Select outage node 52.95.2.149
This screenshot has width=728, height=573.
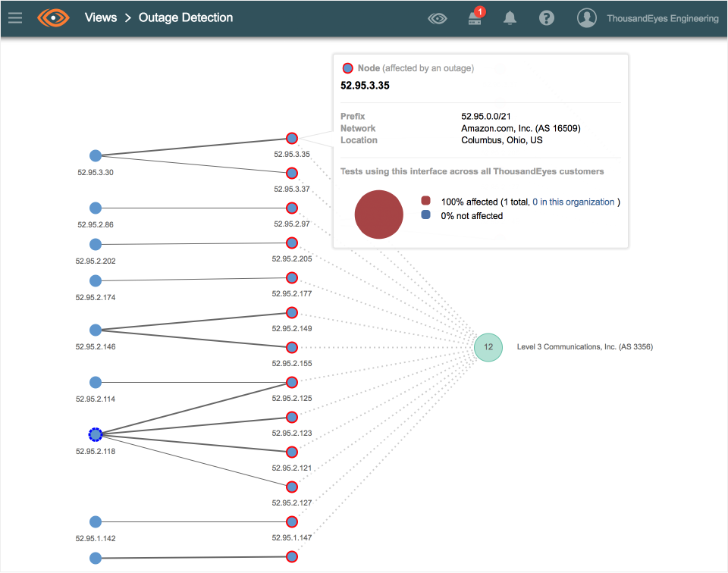point(292,312)
